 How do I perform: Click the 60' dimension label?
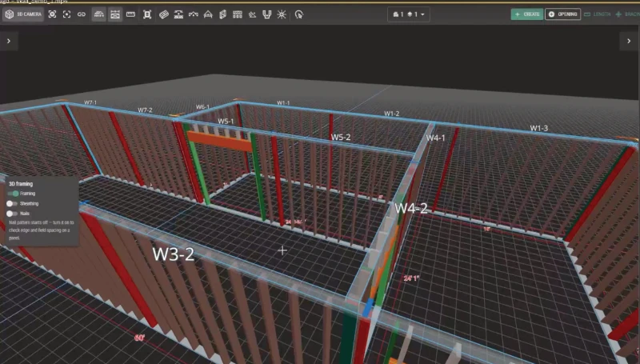[139, 338]
